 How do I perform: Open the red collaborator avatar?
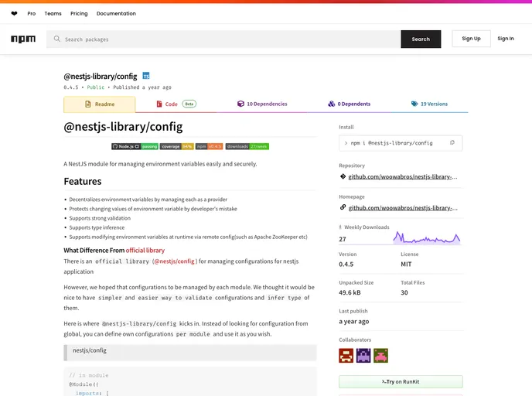click(346, 356)
